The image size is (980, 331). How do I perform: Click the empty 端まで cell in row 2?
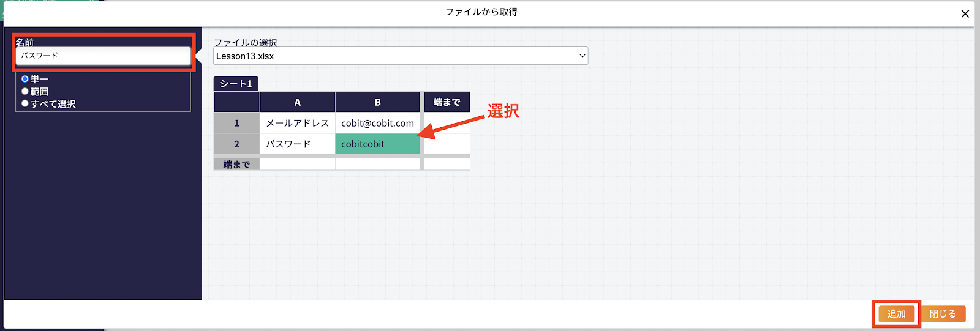[x=447, y=144]
